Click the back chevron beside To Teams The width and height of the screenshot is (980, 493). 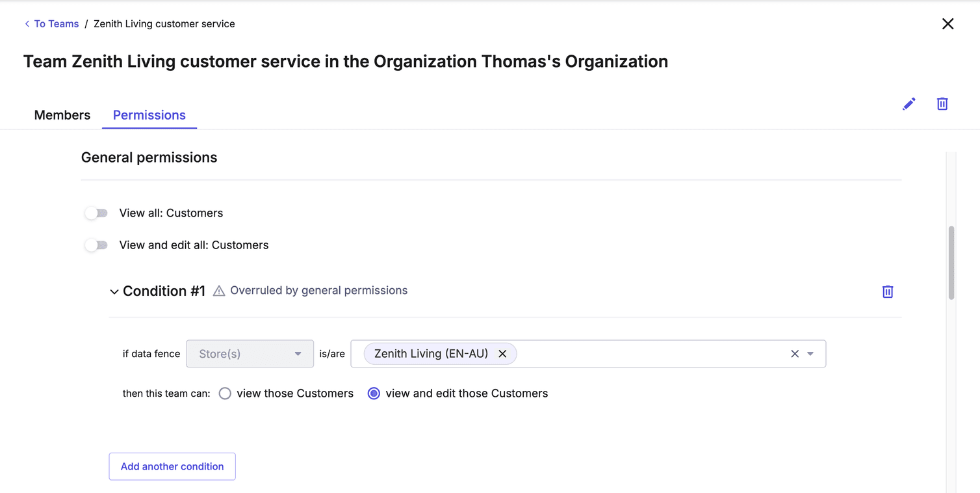26,23
